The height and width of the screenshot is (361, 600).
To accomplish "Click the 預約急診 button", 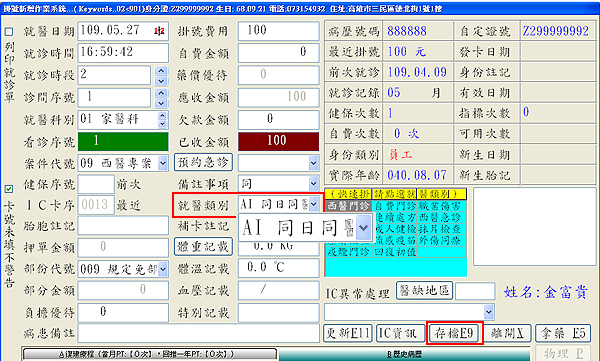I will click(x=203, y=162).
